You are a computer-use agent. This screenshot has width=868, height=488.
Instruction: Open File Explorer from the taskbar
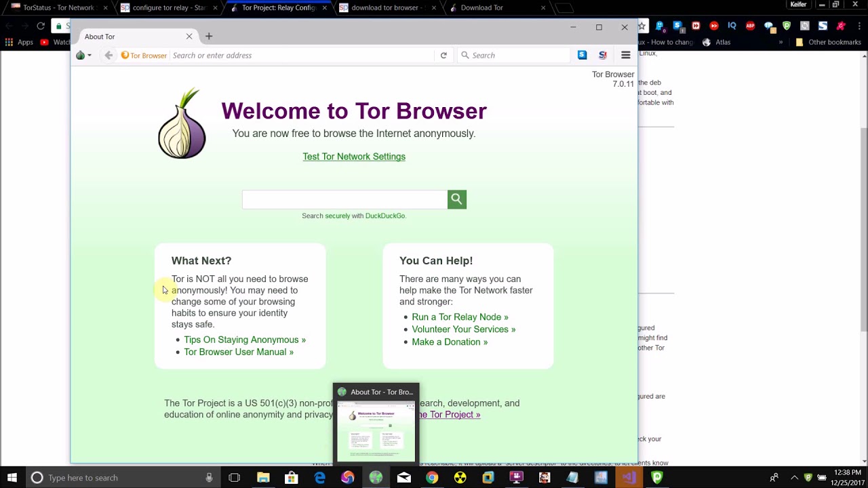(263, 478)
